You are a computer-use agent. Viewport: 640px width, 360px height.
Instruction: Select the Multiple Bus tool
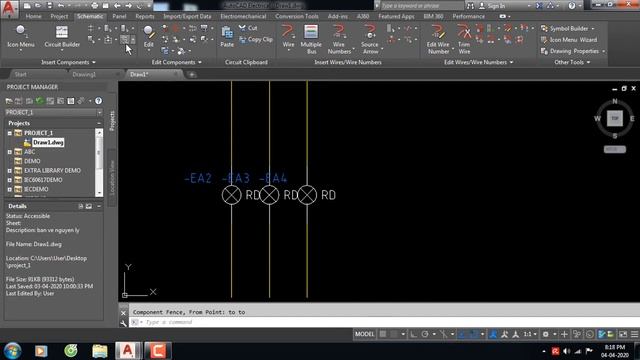(311, 39)
